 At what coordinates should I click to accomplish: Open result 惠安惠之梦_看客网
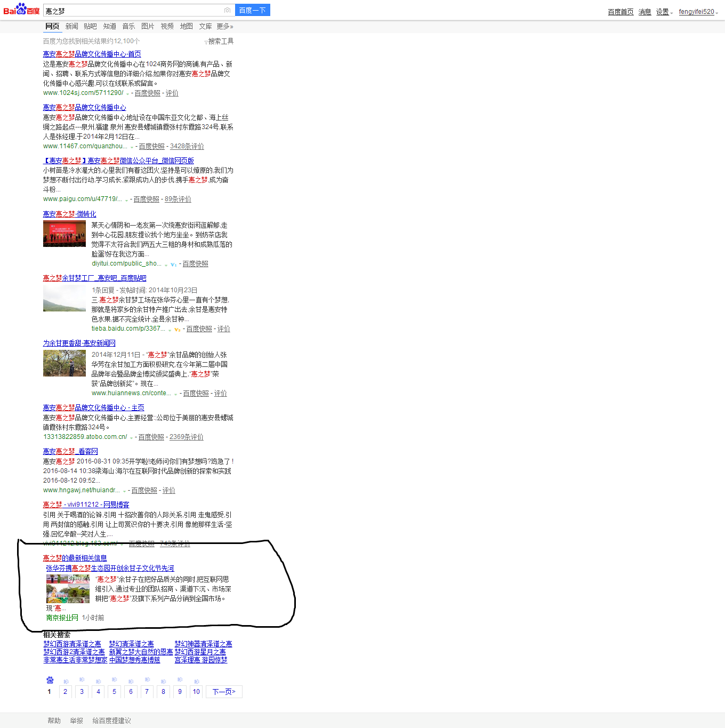[x=70, y=451]
